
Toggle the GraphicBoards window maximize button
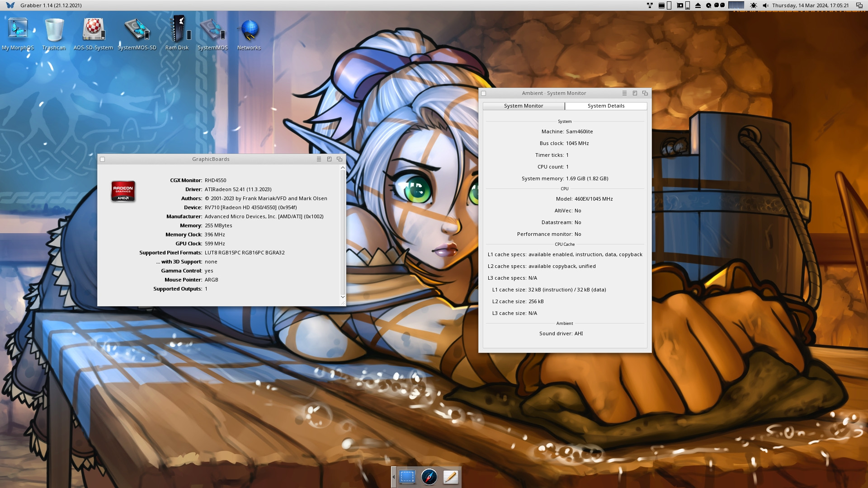pos(329,159)
